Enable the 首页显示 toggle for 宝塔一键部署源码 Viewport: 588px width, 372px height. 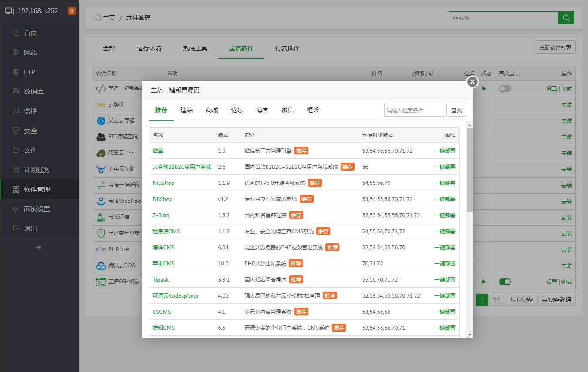(505, 88)
